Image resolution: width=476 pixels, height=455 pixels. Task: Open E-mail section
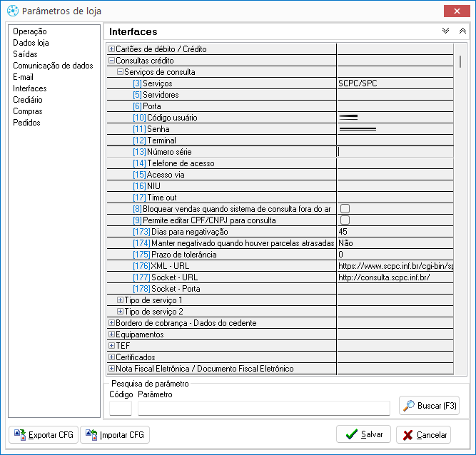(23, 77)
